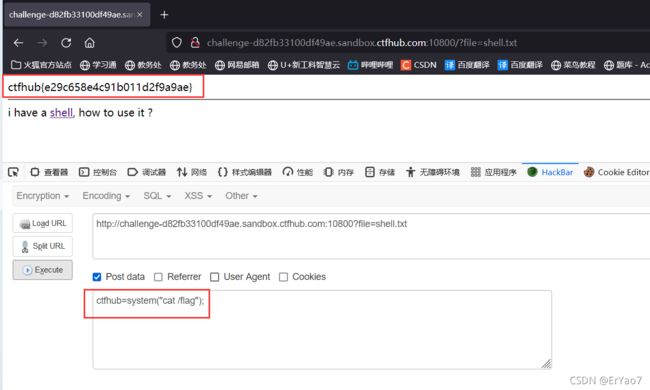The width and height of the screenshot is (650, 390).
Task: Open the 菜鸟教程 bookmark
Action: (x=573, y=65)
